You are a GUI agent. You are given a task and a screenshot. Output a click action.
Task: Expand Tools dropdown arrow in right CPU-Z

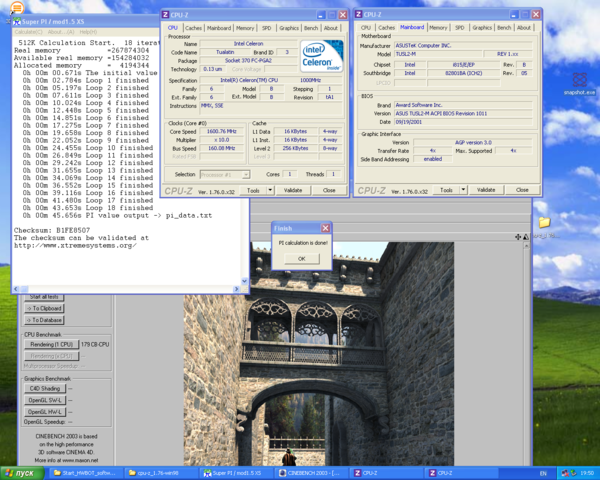click(463, 190)
